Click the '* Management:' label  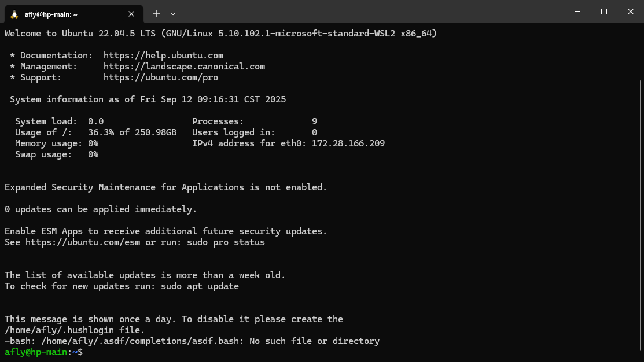(43, 67)
